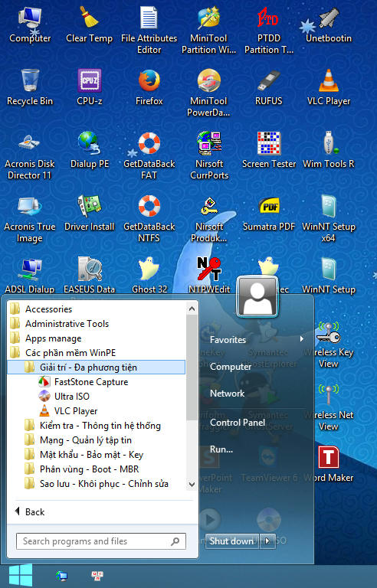Screen dimensions: 377x588
Task: Click Search programs and files field
Action: coord(101,541)
